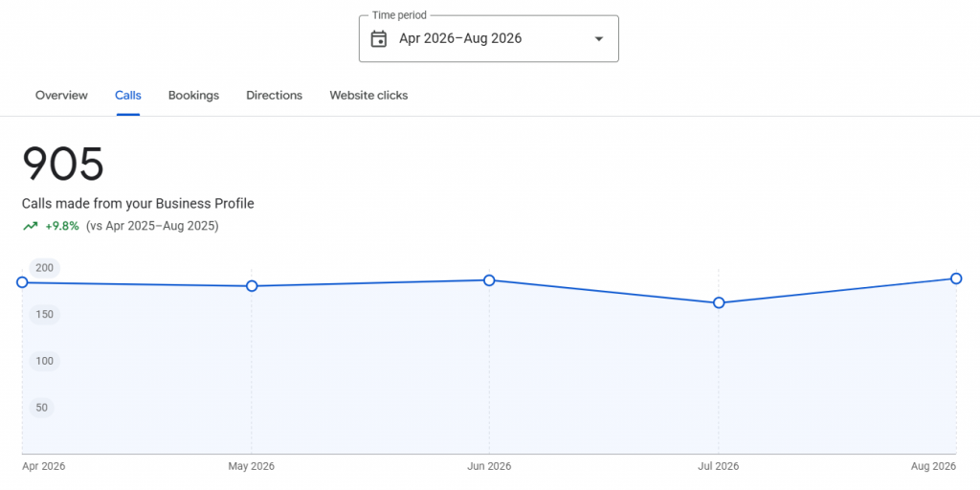This screenshot has width=980, height=490.
Task: Click the Aug 2026 data point
Action: pyautogui.click(x=956, y=278)
